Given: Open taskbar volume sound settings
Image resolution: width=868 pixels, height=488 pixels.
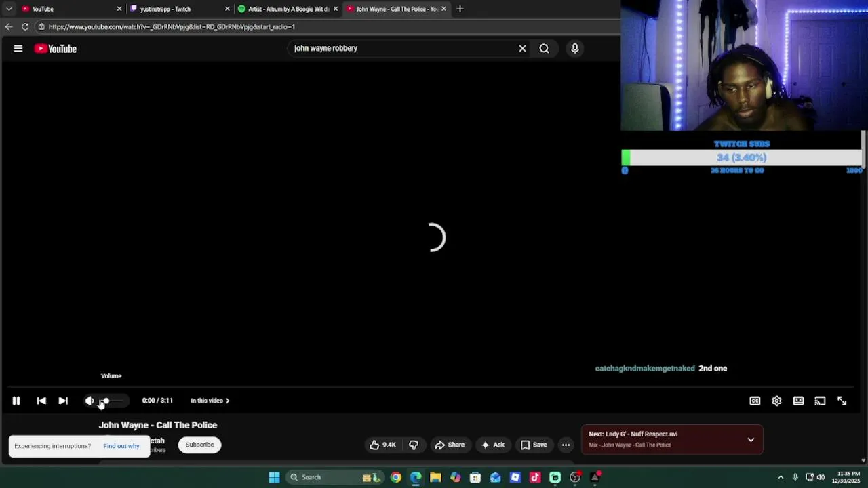Looking at the screenshot, I should (x=821, y=477).
